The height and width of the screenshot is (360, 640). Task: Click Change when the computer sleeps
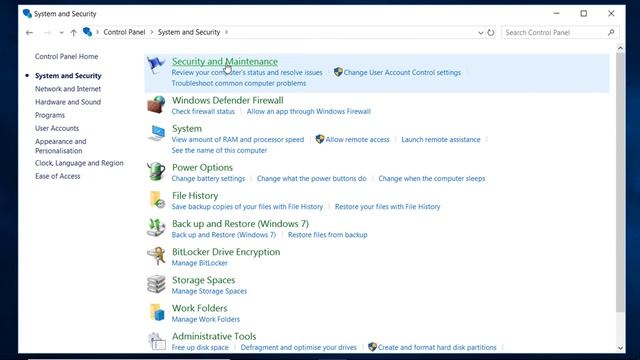tap(431, 178)
